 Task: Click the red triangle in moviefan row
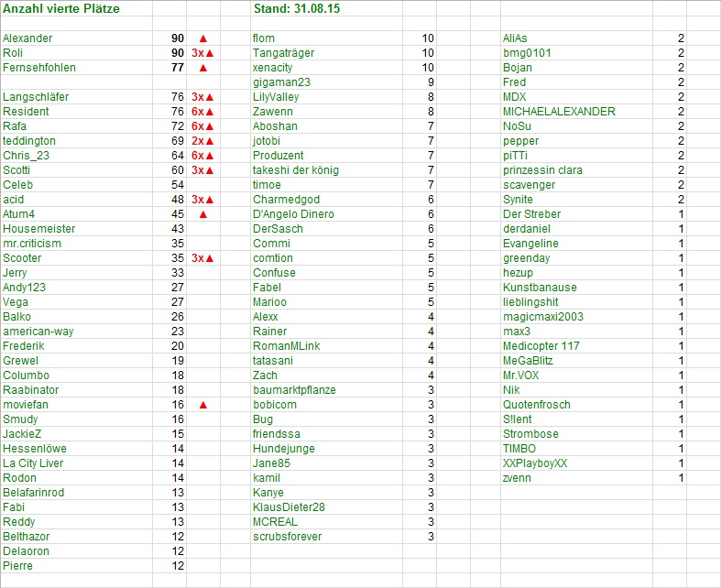click(202, 405)
